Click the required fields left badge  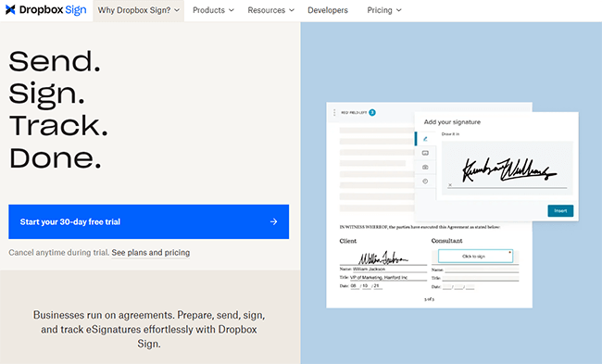tap(372, 112)
